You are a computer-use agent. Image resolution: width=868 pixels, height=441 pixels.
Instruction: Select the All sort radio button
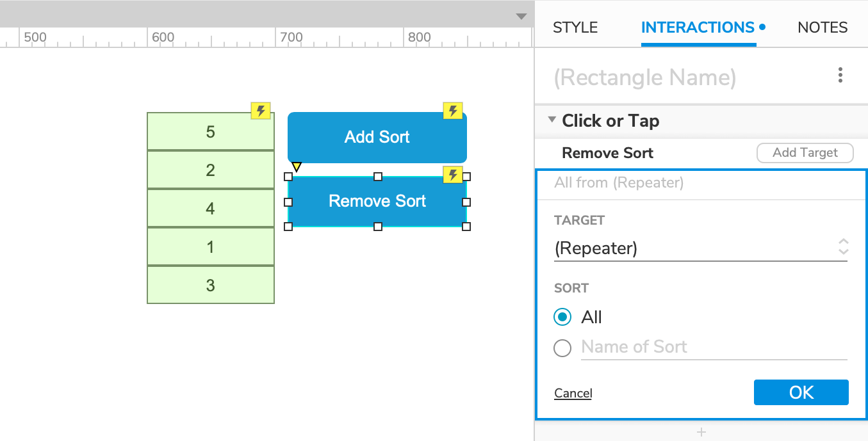click(562, 317)
